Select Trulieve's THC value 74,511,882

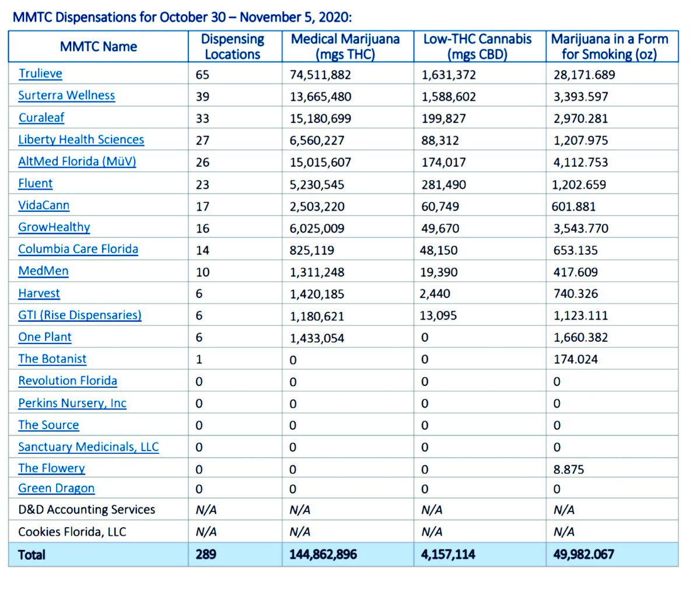320,75
